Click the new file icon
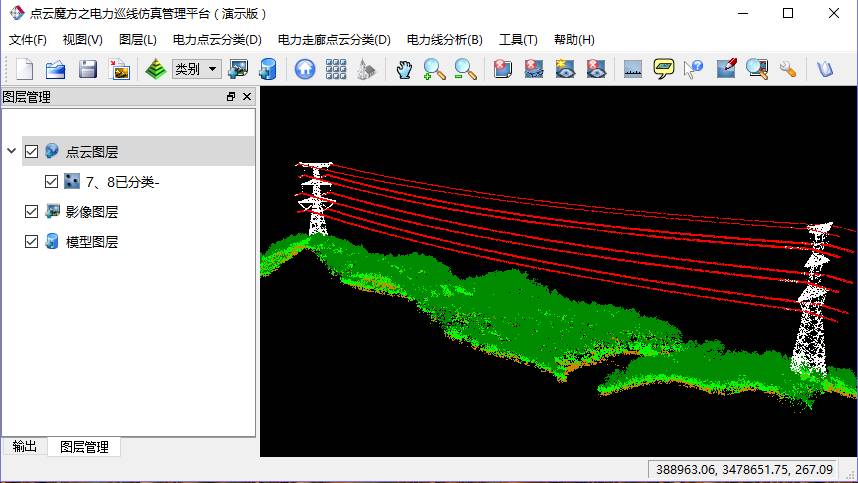Image resolution: width=858 pixels, height=483 pixels. pyautogui.click(x=24, y=69)
